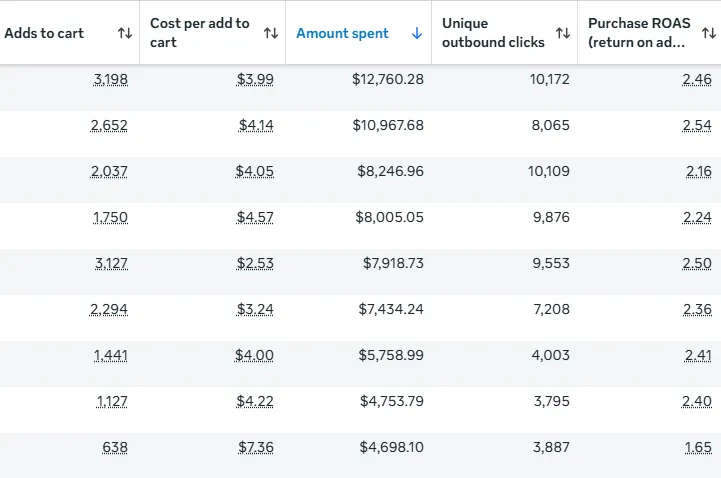Click unique outbound clicks 7,208
The height and width of the screenshot is (478, 721).
tap(551, 309)
